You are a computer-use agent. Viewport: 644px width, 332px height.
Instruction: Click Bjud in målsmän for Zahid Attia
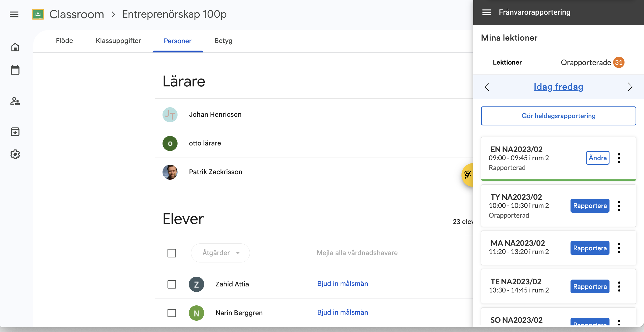click(342, 284)
